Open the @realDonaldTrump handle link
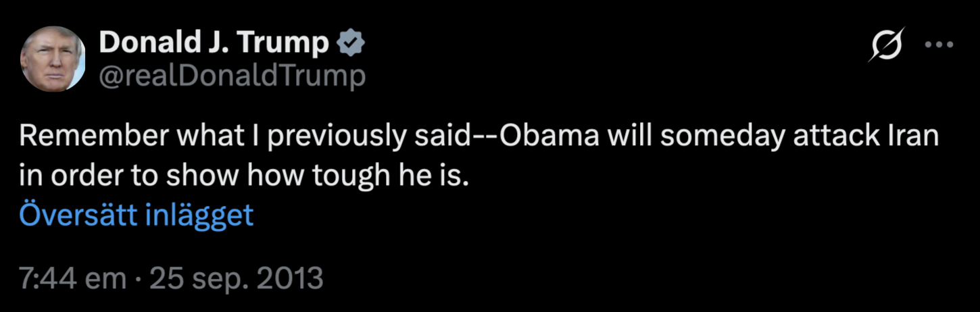The image size is (980, 312). click(x=232, y=76)
